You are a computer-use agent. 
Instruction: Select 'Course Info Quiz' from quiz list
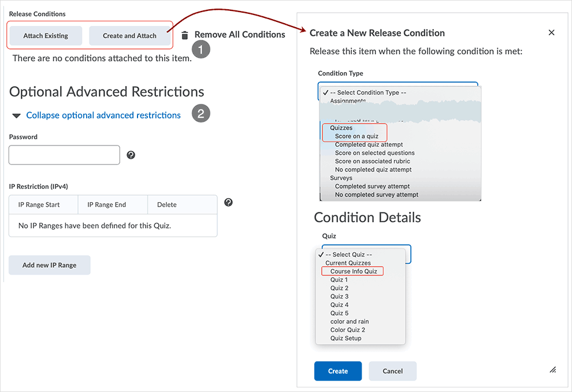pos(354,271)
